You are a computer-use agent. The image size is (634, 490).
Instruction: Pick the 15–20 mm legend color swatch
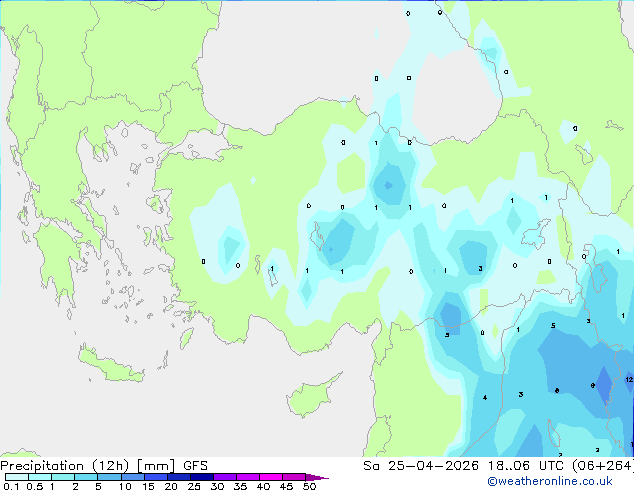[x=156, y=477]
